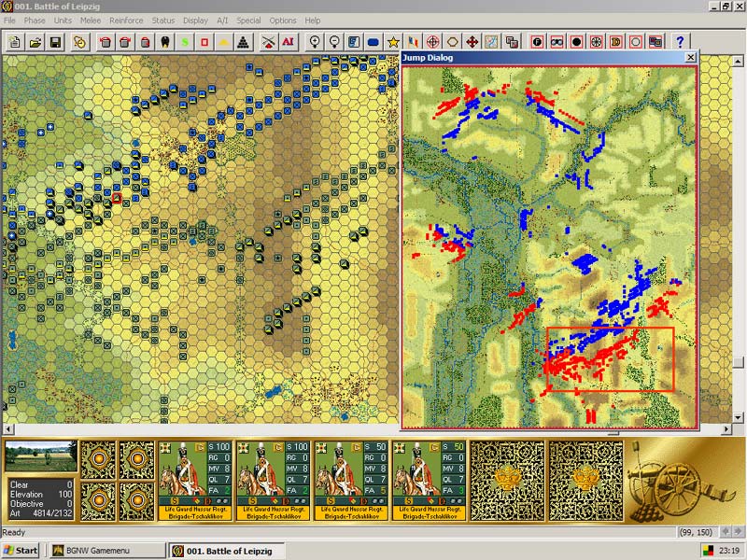Click the blue rounded rectangle toolbar icon
The image size is (747, 560).
[x=373, y=42]
